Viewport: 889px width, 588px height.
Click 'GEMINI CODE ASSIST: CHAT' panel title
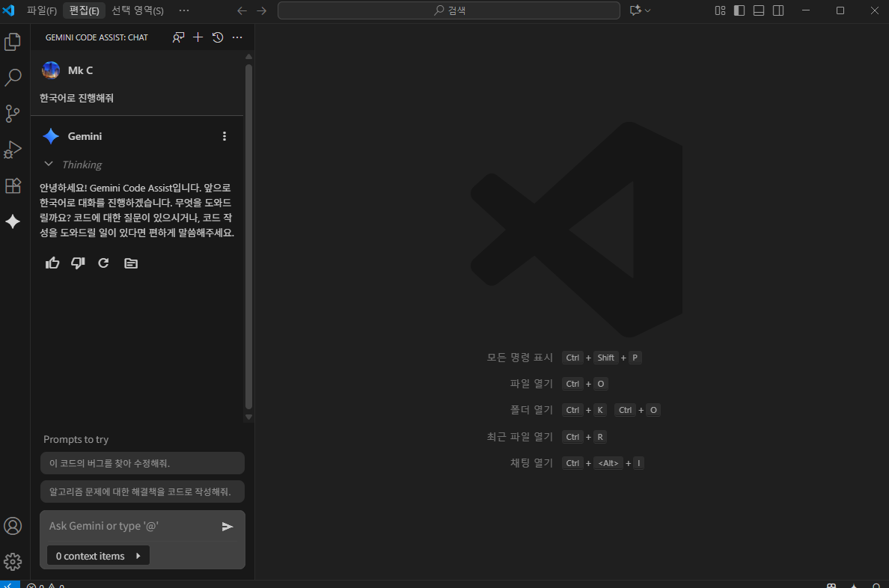97,37
